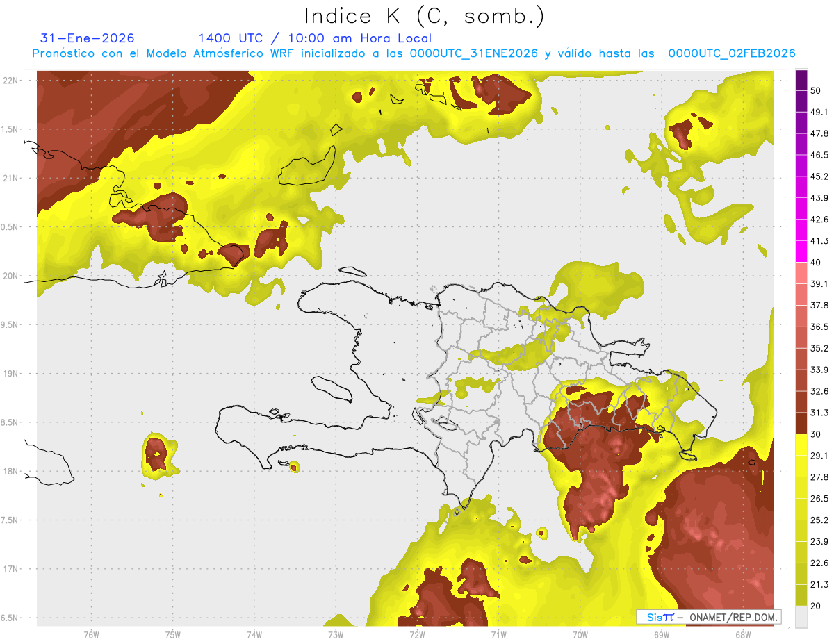
Task: Click the legend value "21.3"
Action: coord(819,584)
